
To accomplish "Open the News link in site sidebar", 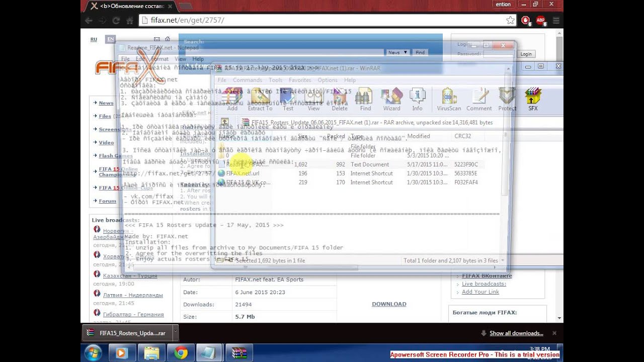I will point(106,103).
